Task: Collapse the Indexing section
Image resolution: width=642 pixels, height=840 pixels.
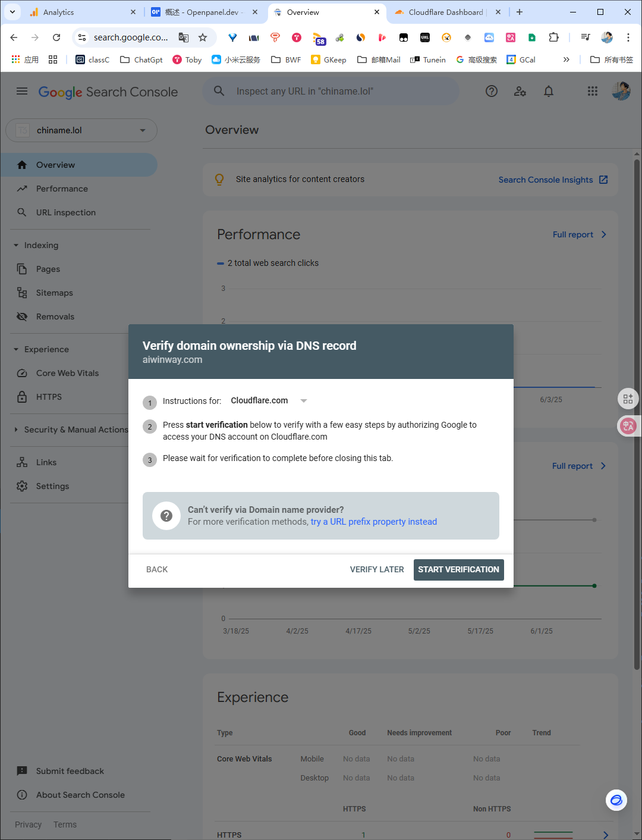Action: pos(16,245)
